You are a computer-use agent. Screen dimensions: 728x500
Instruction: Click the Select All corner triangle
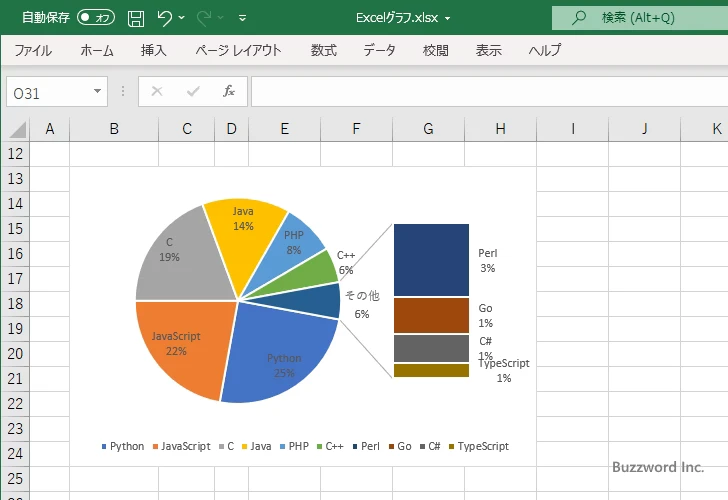coord(17,130)
